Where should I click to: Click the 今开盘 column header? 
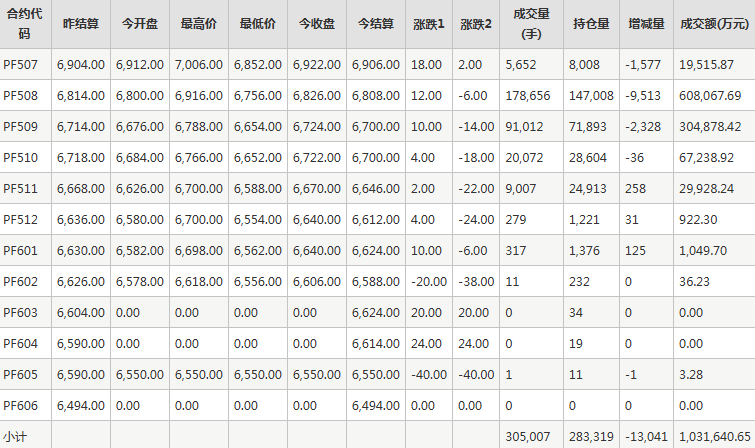point(140,24)
